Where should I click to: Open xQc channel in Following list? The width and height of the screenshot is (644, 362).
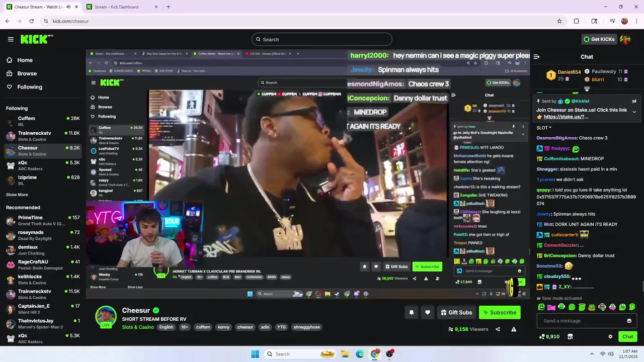click(43, 165)
